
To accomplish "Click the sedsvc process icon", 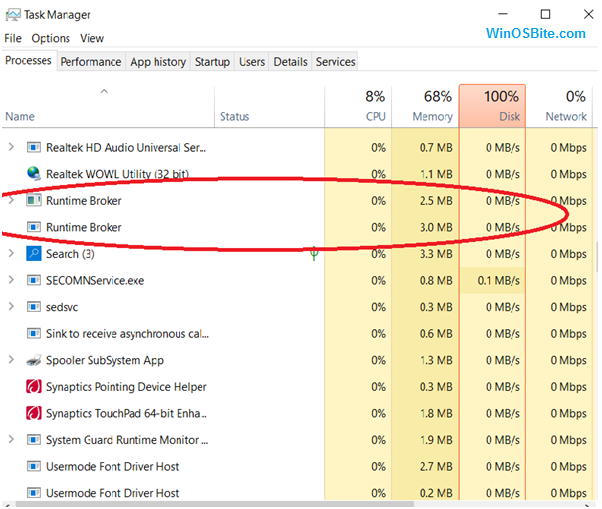I will point(34,307).
